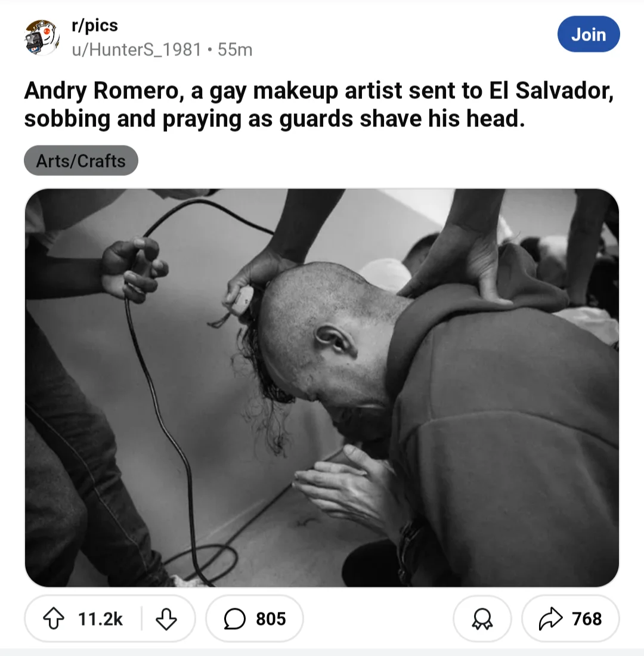Open the r/pics community avatar
The width and height of the screenshot is (644, 656).
[x=41, y=37]
